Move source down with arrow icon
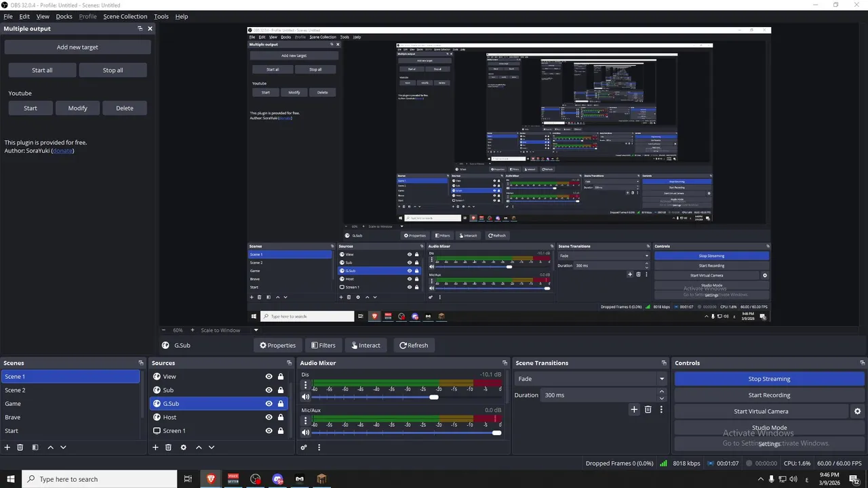 (212, 447)
